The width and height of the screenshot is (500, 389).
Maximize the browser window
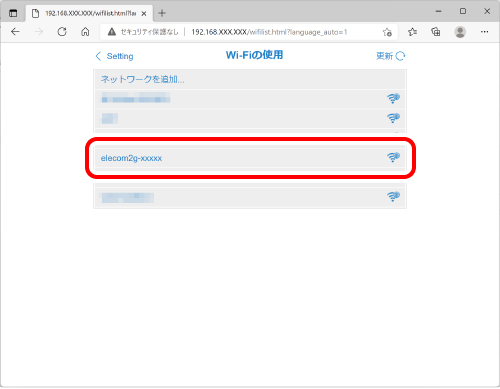point(463,11)
